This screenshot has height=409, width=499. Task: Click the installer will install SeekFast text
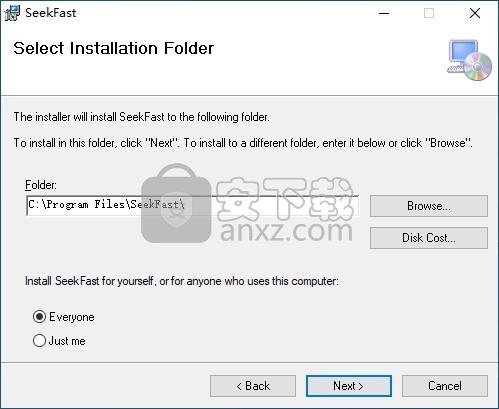(x=142, y=117)
